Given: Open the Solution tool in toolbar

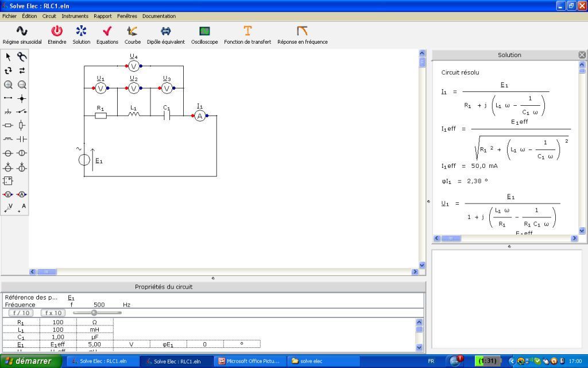Looking at the screenshot, I should point(81,31).
